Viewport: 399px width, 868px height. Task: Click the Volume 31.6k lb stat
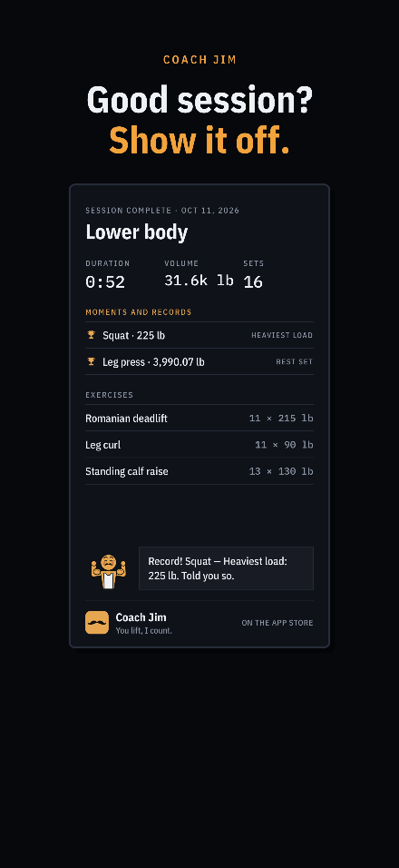[199, 274]
